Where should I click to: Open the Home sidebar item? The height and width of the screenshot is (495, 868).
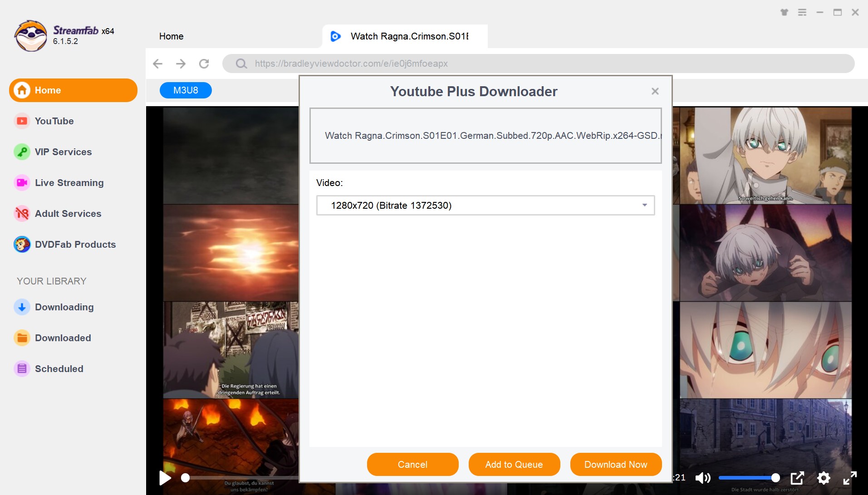click(x=73, y=90)
